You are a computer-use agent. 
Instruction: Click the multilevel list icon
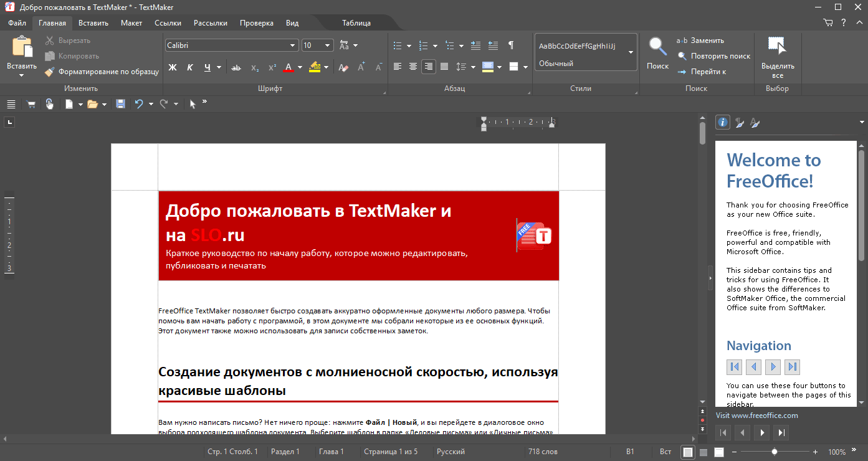[450, 45]
